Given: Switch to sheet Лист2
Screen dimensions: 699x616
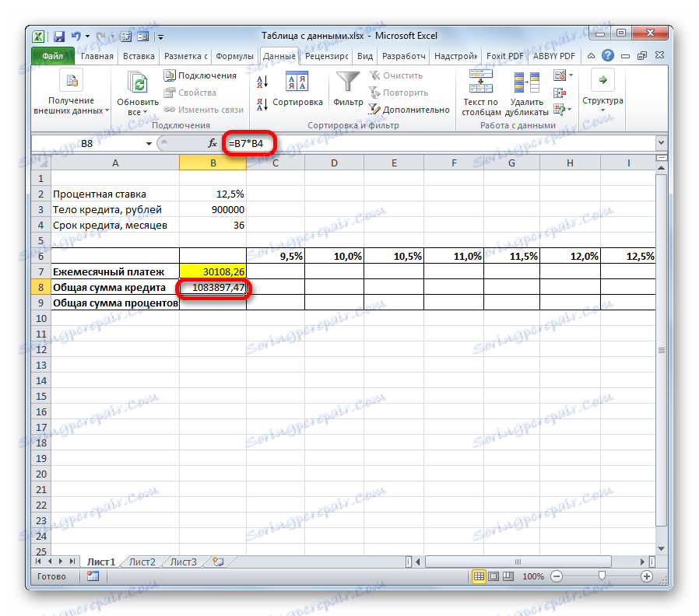Looking at the screenshot, I should (142, 562).
